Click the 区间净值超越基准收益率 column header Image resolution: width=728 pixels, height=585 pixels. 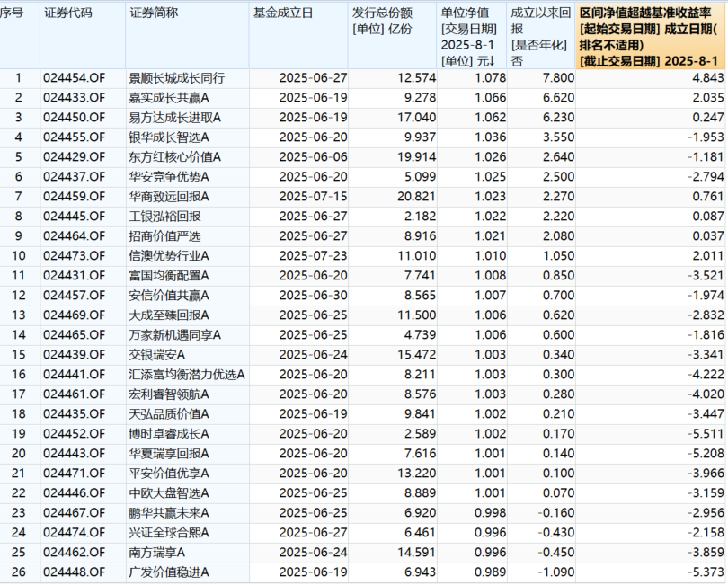(650, 13)
